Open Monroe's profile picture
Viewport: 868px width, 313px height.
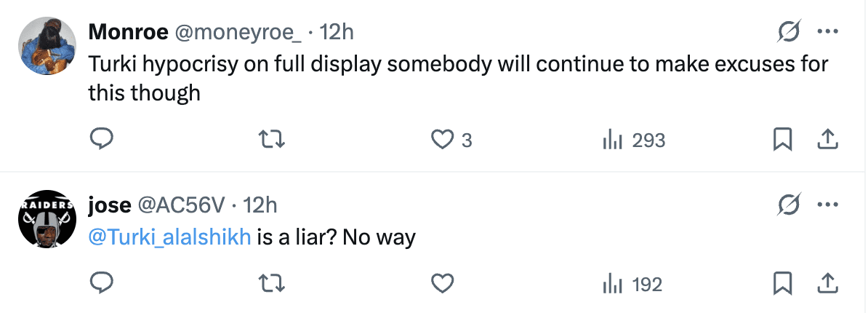(x=47, y=45)
